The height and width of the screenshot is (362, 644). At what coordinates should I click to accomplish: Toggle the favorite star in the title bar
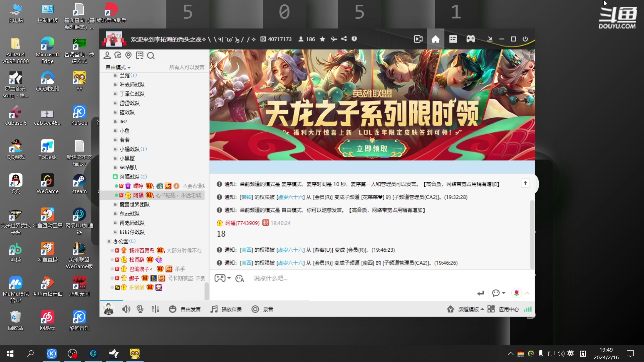click(x=322, y=39)
